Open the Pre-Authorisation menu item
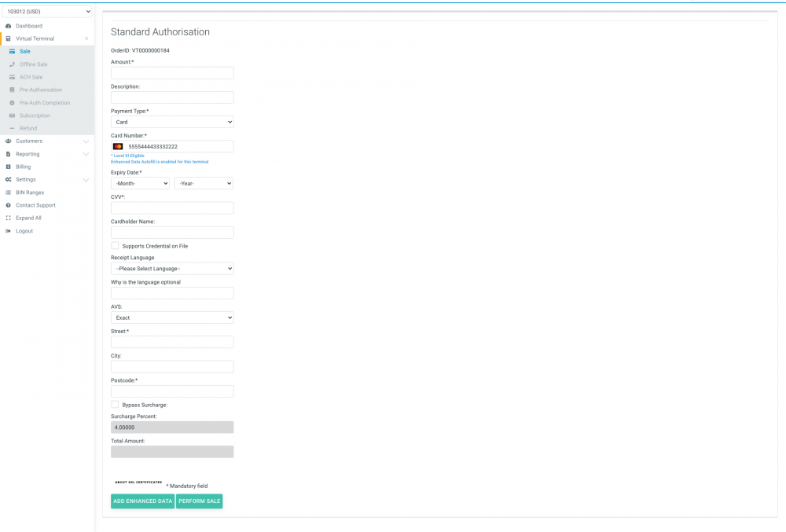The image size is (786, 532). (x=41, y=90)
